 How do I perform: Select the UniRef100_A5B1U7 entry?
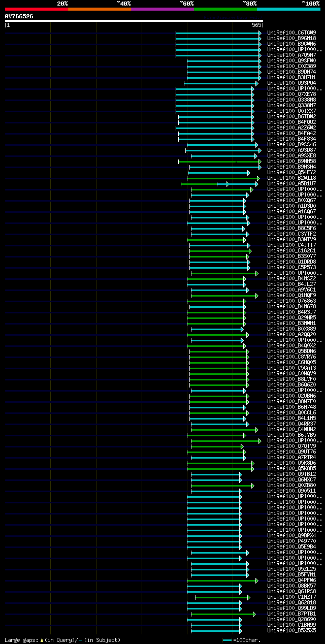[x=291, y=183]
